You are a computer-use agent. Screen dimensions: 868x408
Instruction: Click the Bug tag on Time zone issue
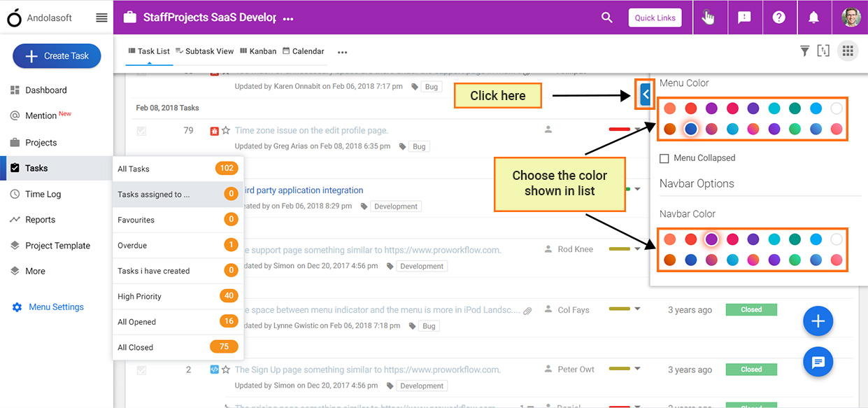tap(419, 147)
